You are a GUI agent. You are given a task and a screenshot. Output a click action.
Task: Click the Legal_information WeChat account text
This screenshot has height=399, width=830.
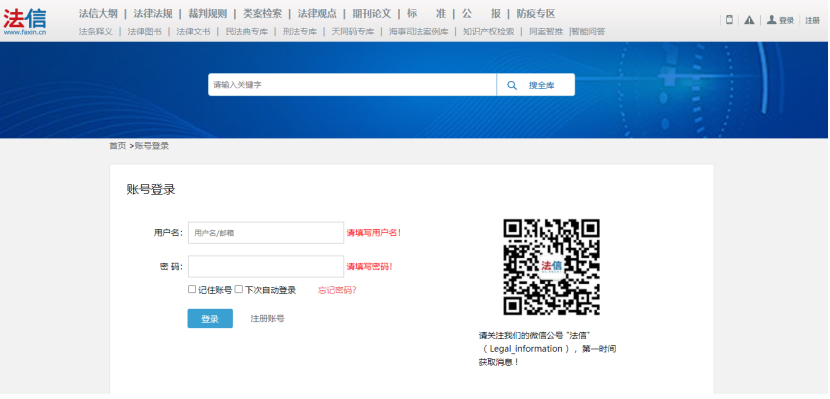pos(526,349)
